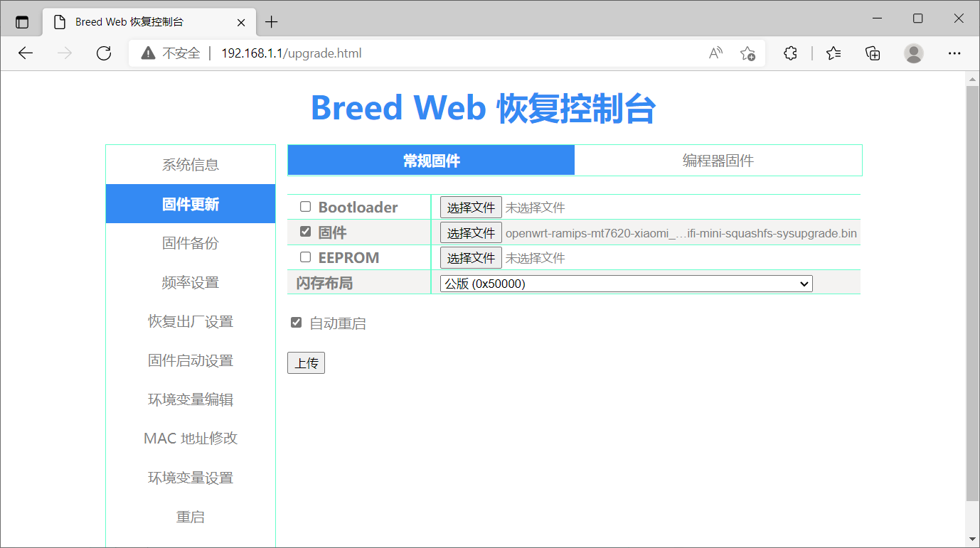The height and width of the screenshot is (548, 980).
Task: Click the address bar URL
Action: (292, 53)
